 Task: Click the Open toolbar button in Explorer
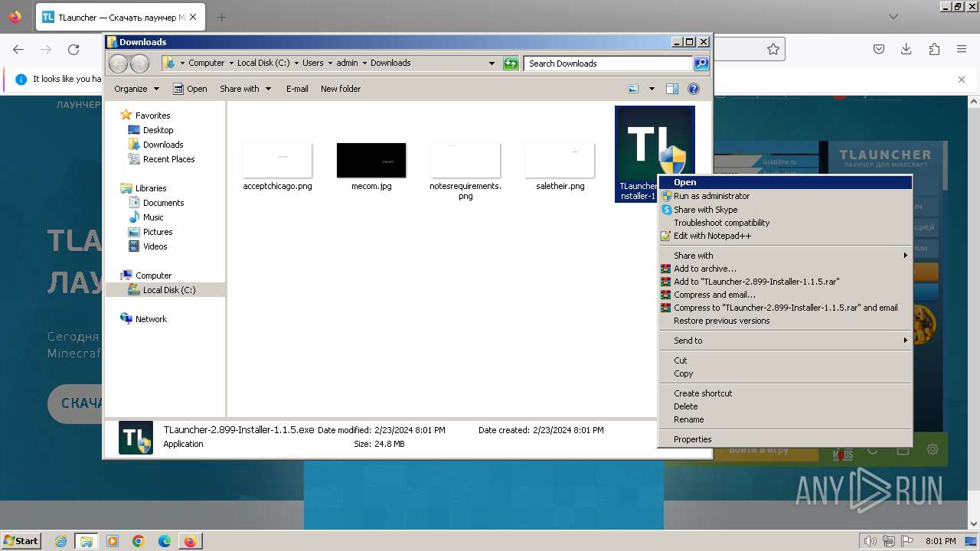click(x=190, y=89)
